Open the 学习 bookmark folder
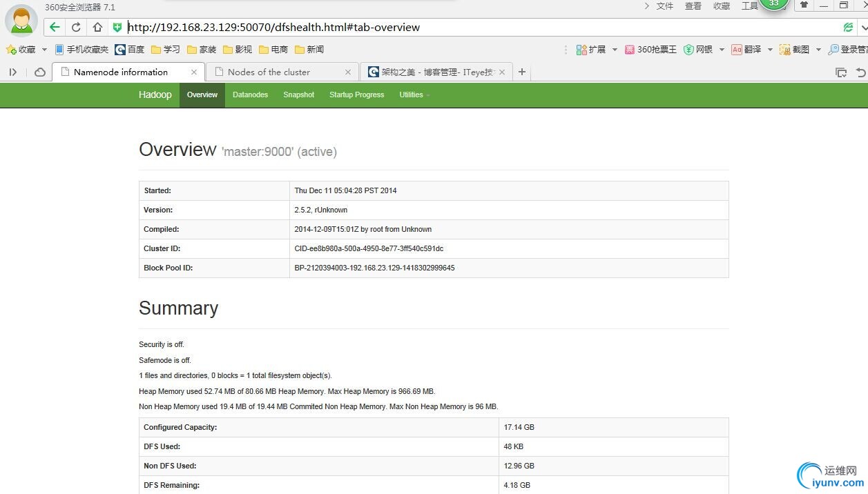 click(x=166, y=50)
